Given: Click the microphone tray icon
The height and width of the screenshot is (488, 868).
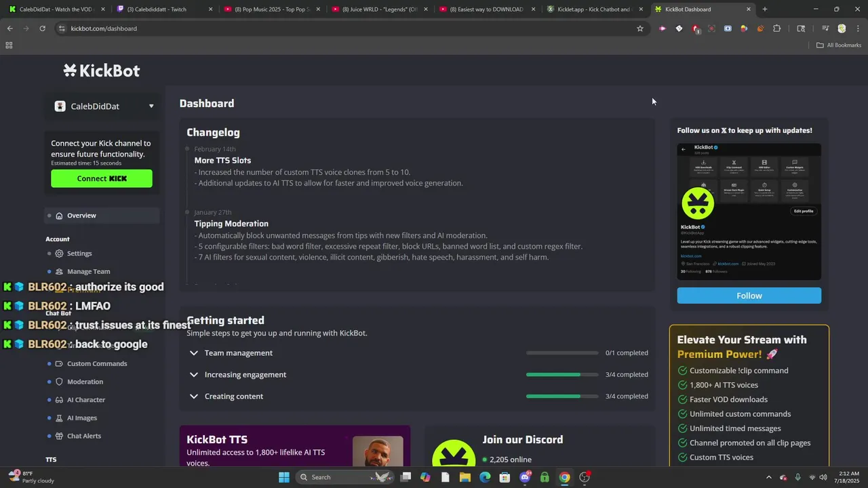Looking at the screenshot, I should coord(798,477).
